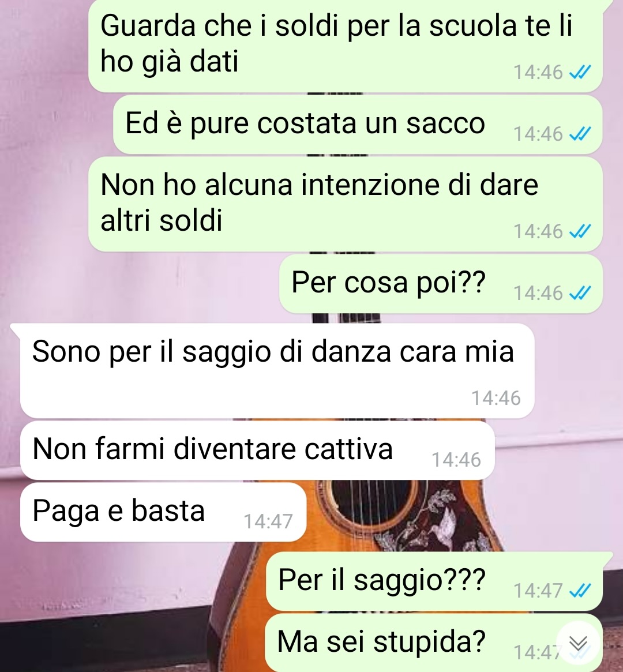Tap the 'Per il saggio???' message bubble
Image resolution: width=623 pixels, height=672 pixels.
click(434, 581)
